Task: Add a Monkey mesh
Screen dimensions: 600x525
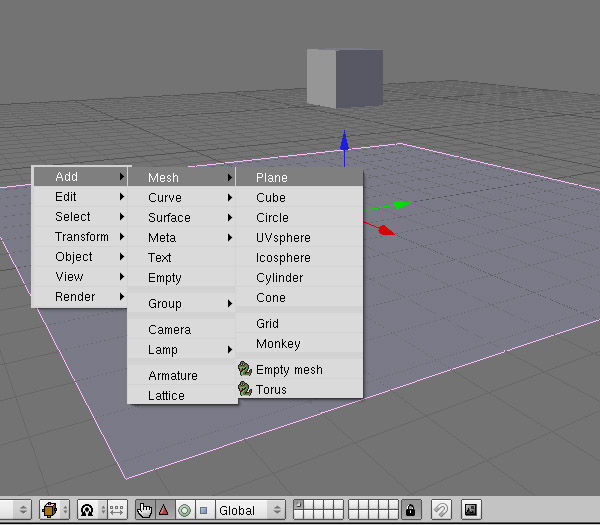Action: [x=299, y=343]
